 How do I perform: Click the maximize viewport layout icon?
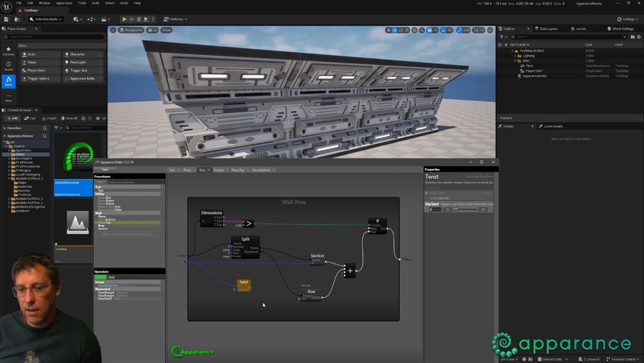pos(490,30)
